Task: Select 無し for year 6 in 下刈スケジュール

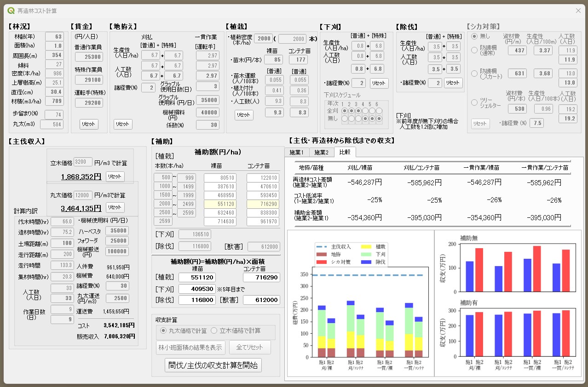Action: click(380, 119)
